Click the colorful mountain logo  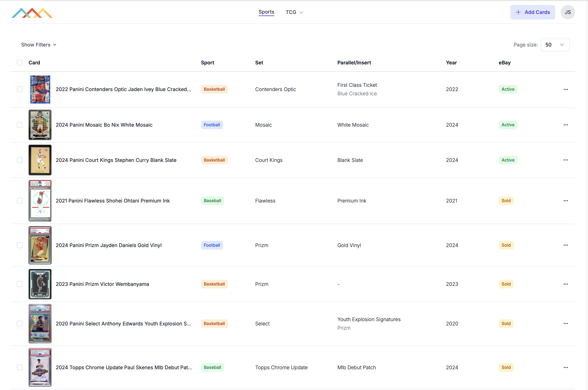32,13
